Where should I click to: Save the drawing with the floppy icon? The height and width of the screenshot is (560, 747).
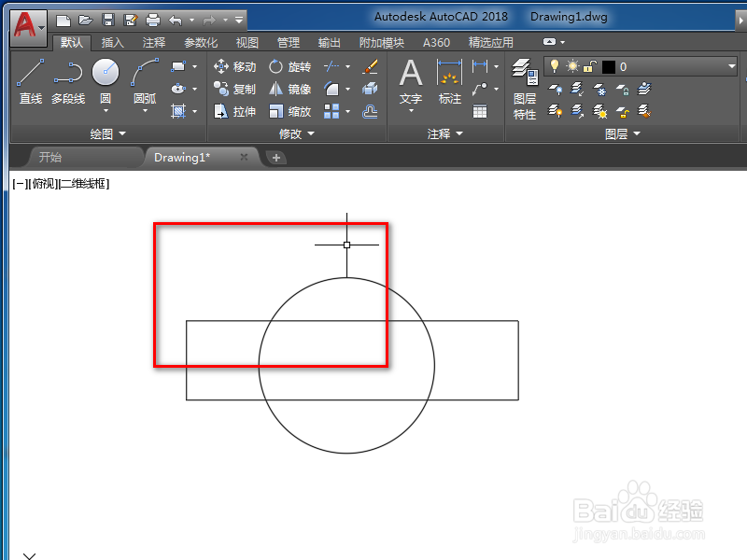(108, 20)
